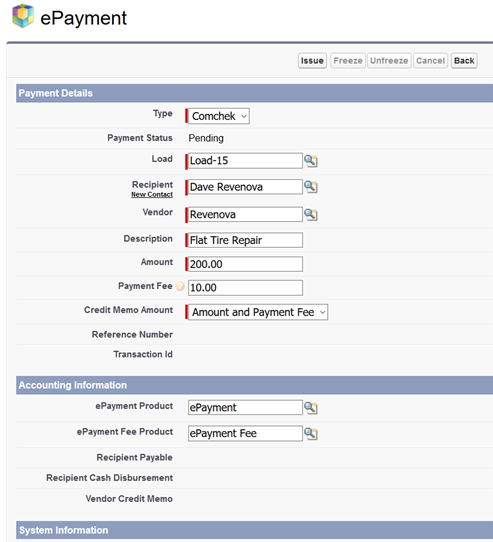Click the Payment Fee field showing 10.00

pos(245,288)
